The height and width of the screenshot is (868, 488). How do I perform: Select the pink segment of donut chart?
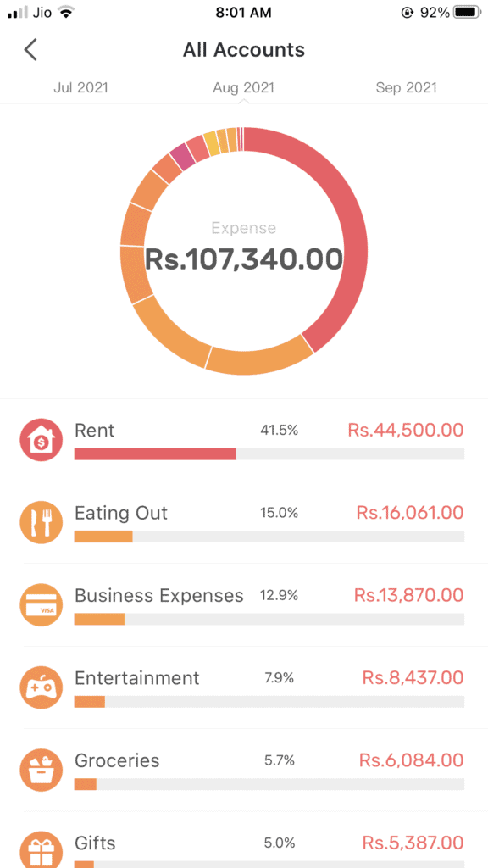(x=183, y=157)
